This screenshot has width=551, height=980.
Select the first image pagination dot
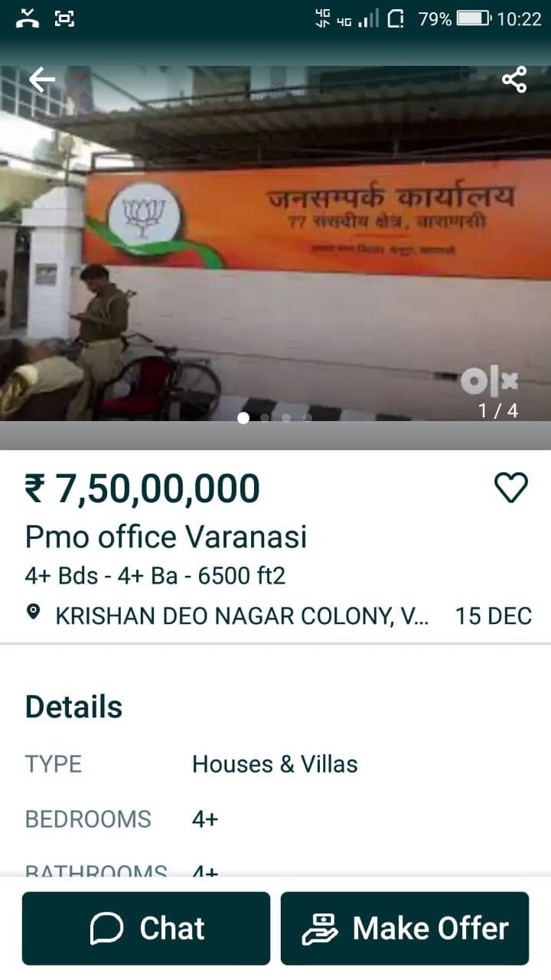pyautogui.click(x=243, y=418)
